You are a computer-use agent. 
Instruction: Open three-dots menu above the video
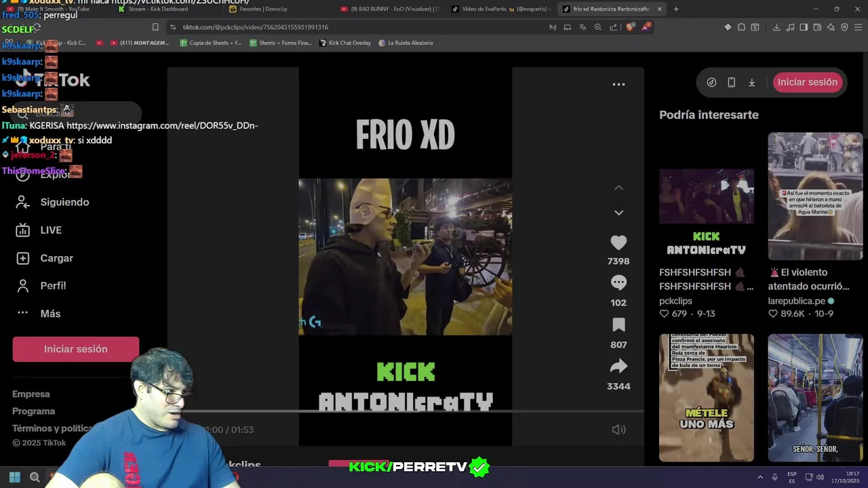[618, 85]
